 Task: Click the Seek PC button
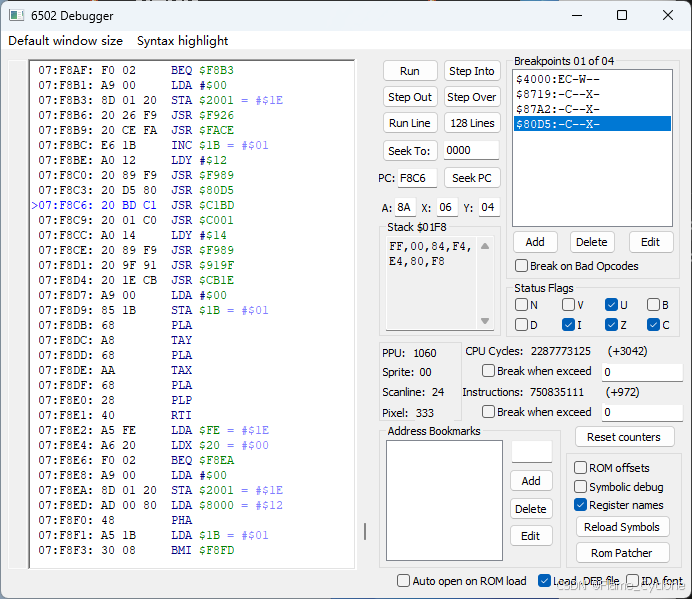tap(472, 178)
